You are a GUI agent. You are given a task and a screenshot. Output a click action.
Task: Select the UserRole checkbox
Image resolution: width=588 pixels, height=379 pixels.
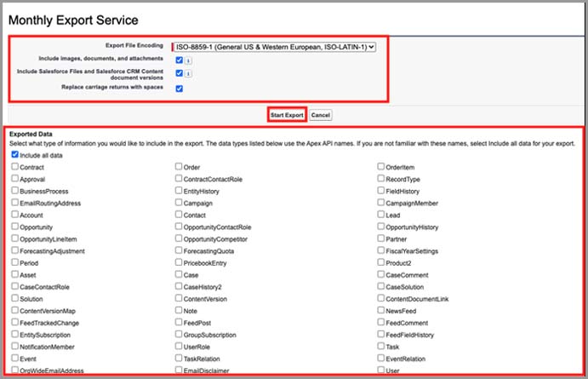(180, 347)
